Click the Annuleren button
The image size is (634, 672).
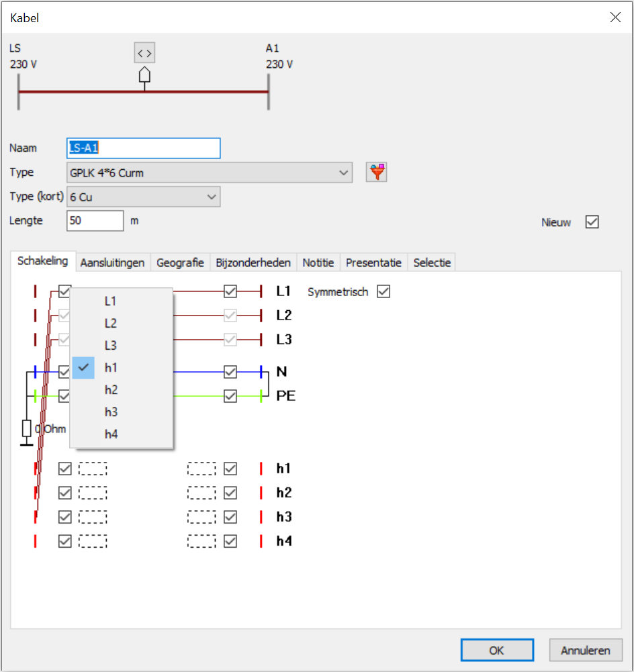tap(585, 650)
